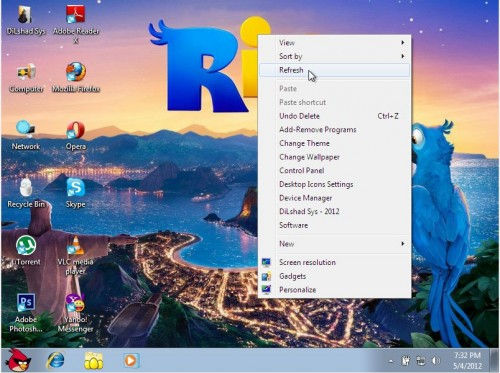
Task: Select the Yahoo! Messenger desktop icon
Action: pos(76,313)
